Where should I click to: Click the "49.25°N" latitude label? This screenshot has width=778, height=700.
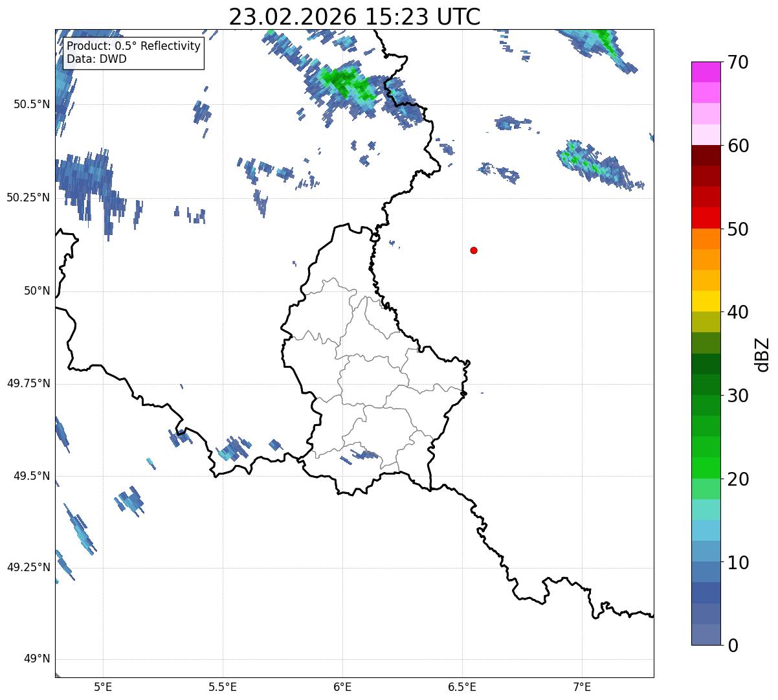tap(28, 567)
